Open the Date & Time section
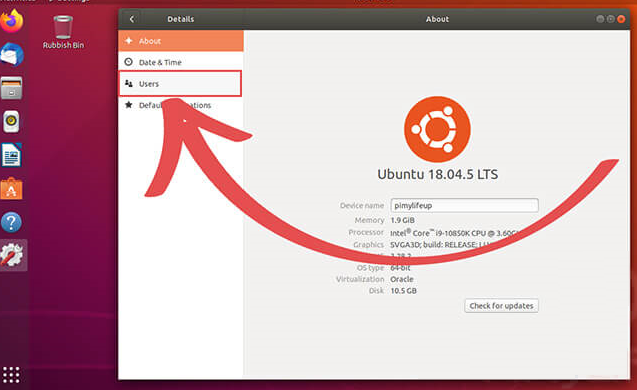This screenshot has height=390, width=637. click(x=181, y=62)
